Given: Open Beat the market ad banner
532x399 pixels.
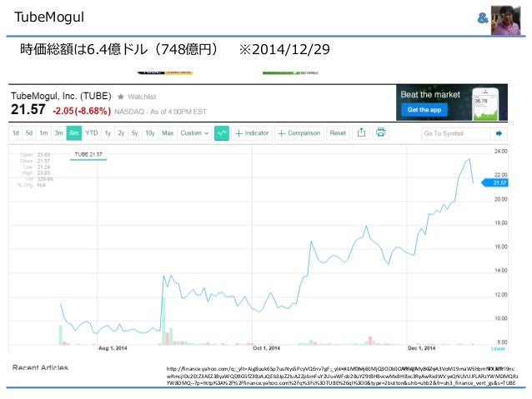Looking at the screenshot, I should pyautogui.click(x=452, y=102).
